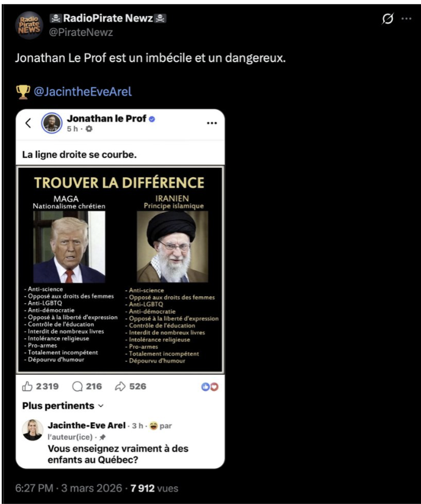Open the tweet's three-dot more menu

406,19
